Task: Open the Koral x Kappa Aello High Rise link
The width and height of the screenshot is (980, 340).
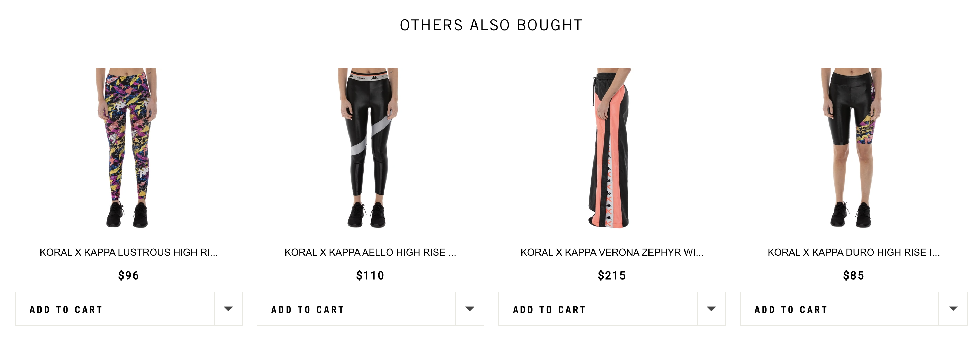Action: (x=370, y=252)
